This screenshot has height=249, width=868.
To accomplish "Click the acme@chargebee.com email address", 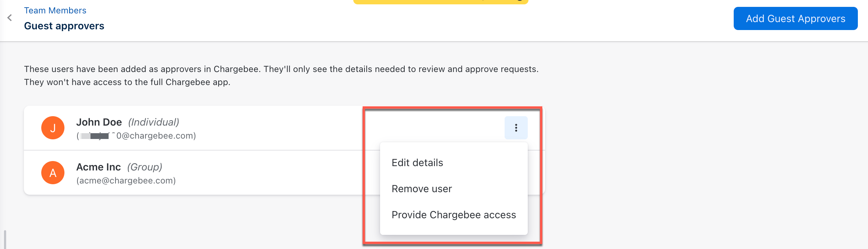I will pyautogui.click(x=126, y=181).
